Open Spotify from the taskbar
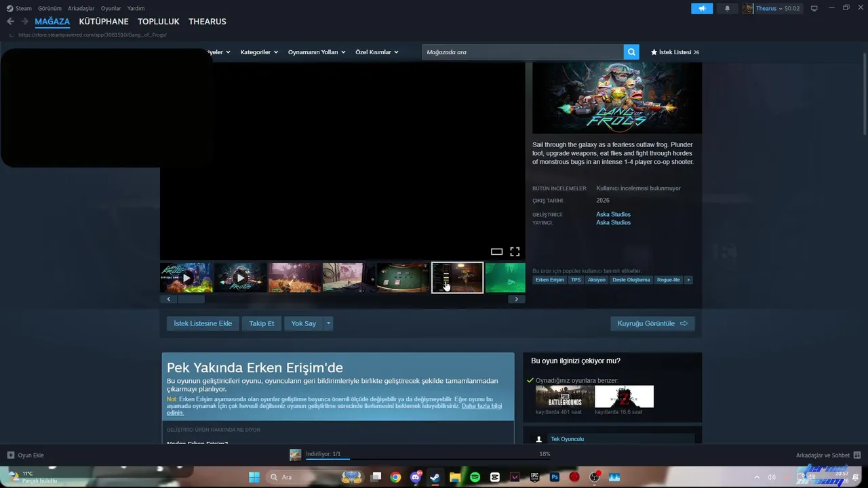The height and width of the screenshot is (488, 868). tap(475, 477)
